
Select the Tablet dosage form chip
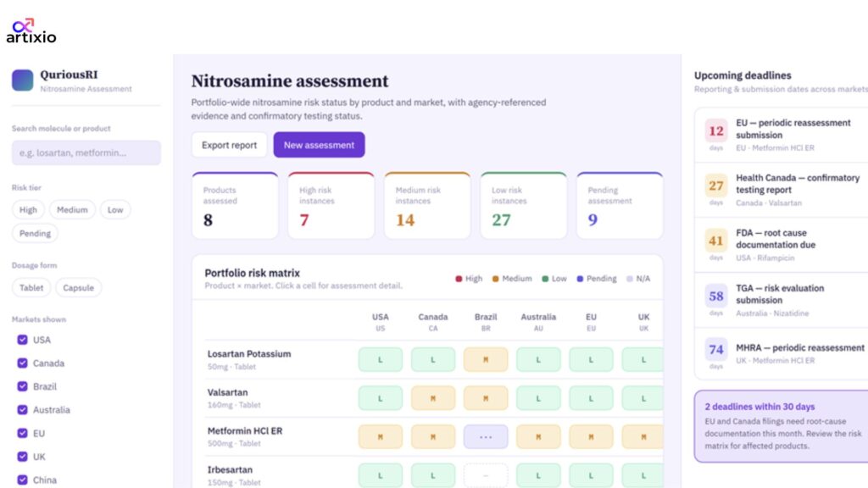click(31, 288)
